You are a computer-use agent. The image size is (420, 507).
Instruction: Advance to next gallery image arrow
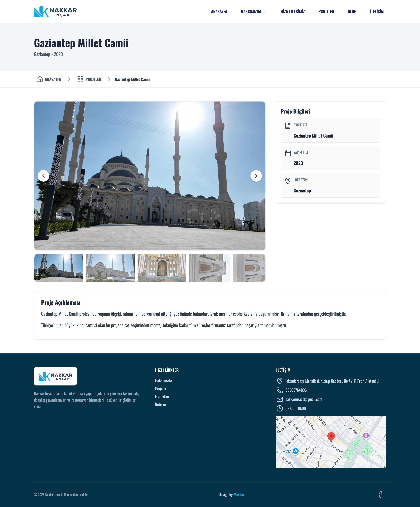tap(256, 176)
